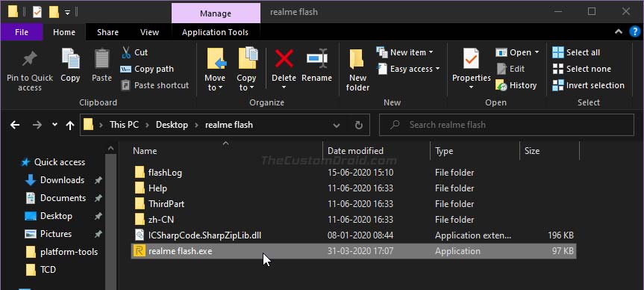The image size is (644, 290).
Task: Open the New item dropdown
Action: (x=405, y=52)
